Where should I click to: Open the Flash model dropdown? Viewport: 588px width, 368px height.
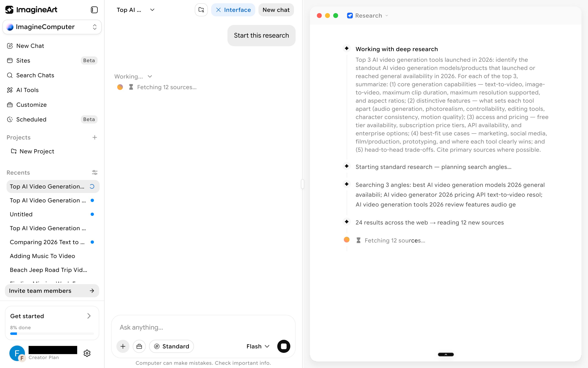tap(258, 346)
